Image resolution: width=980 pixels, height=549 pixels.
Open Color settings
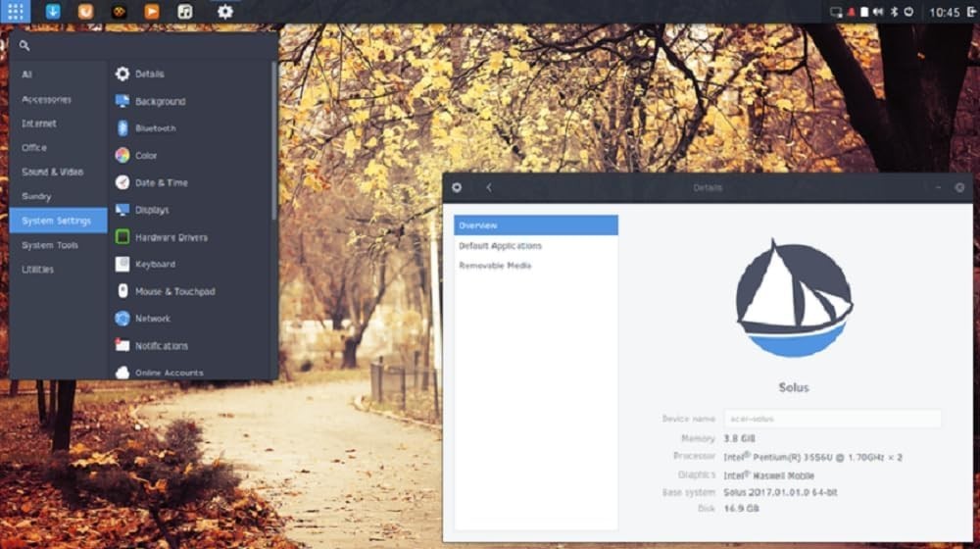(191, 156)
